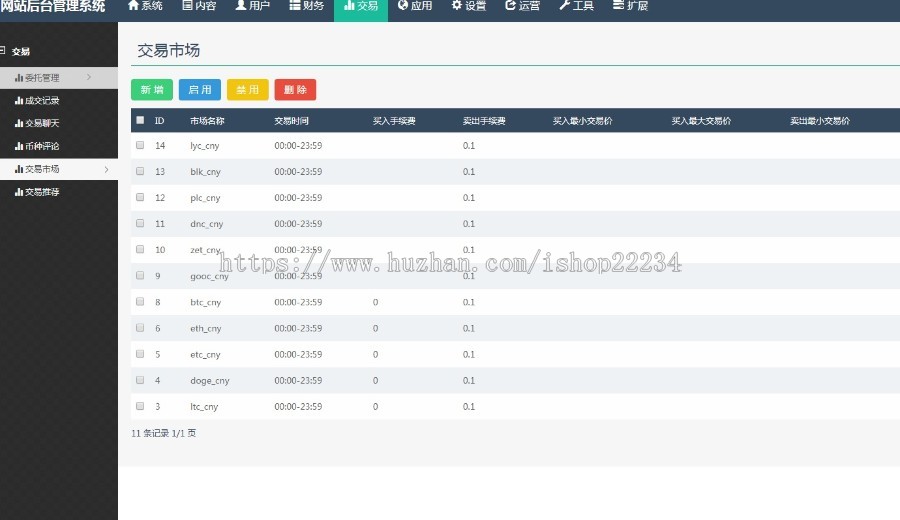Click the person icon beside 用户

(x=241, y=5)
